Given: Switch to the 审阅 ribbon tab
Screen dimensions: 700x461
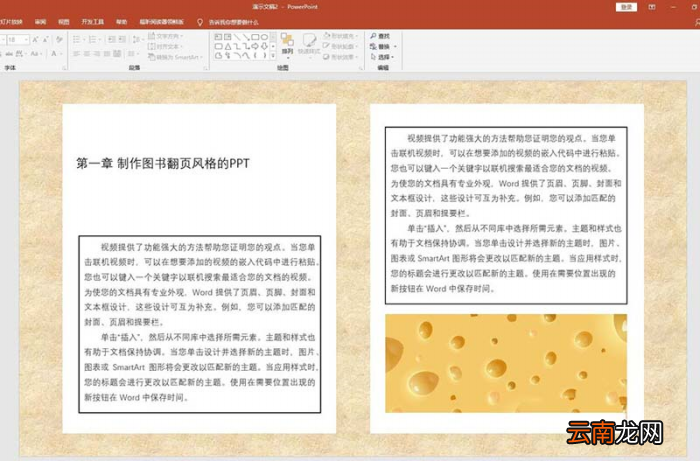Looking at the screenshot, I should pos(41,22).
